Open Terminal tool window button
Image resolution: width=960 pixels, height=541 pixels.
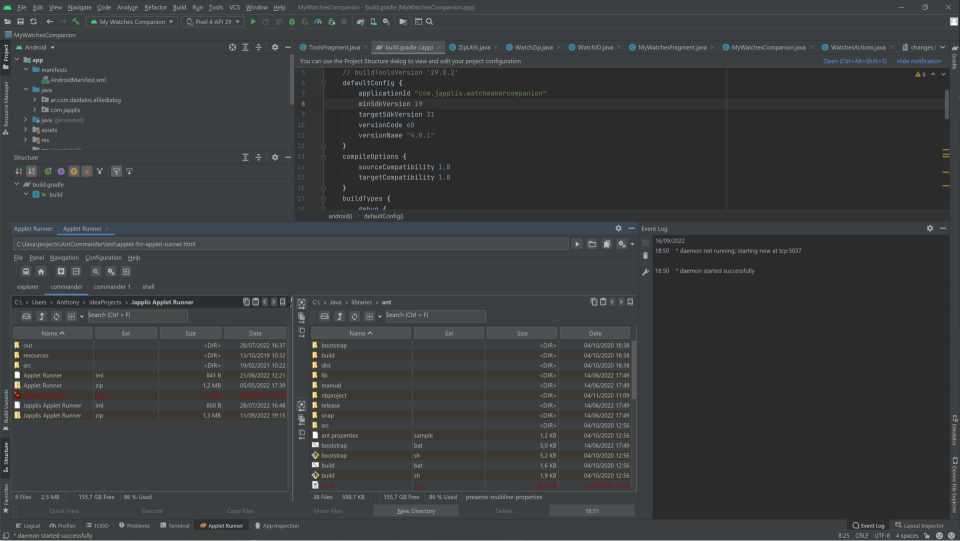(174, 526)
